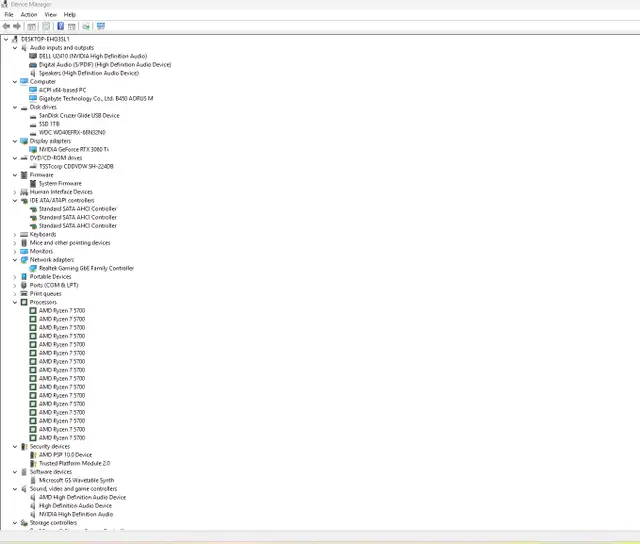The height and width of the screenshot is (544, 640).
Task: Click the Forward arrow in the toolbar
Action: coord(17,27)
